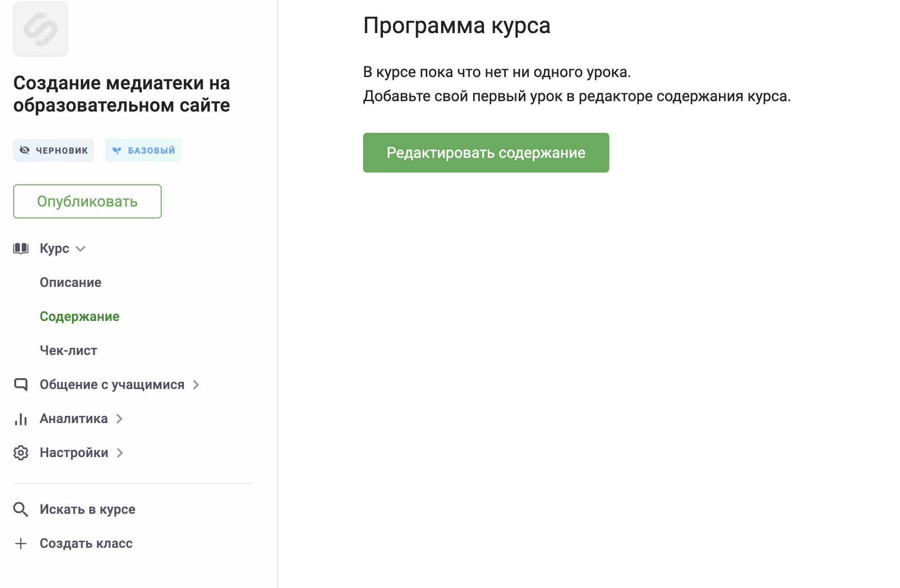Collapse the Курс section chevron
The image size is (900, 588).
[x=80, y=249]
